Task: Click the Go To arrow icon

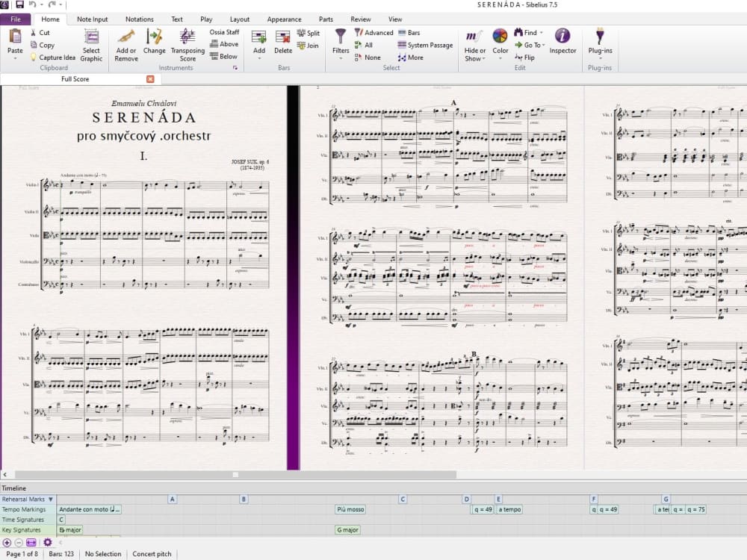Action: coord(518,45)
